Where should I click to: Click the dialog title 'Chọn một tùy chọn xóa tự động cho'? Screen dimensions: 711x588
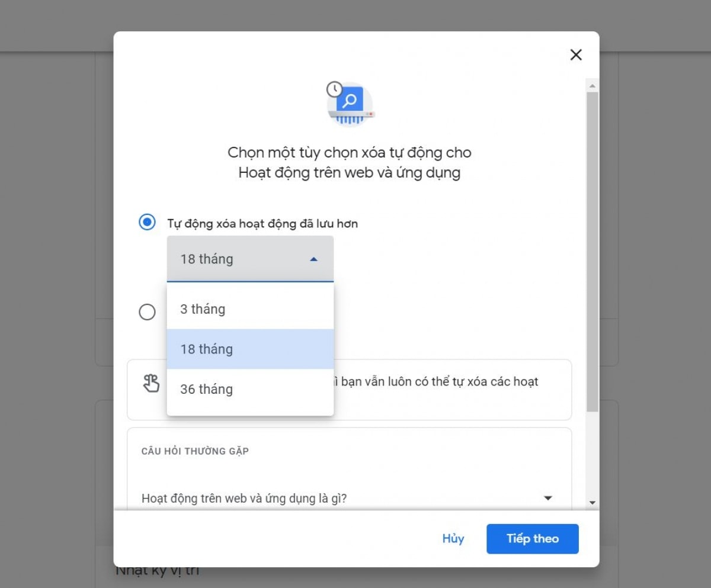pyautogui.click(x=350, y=153)
